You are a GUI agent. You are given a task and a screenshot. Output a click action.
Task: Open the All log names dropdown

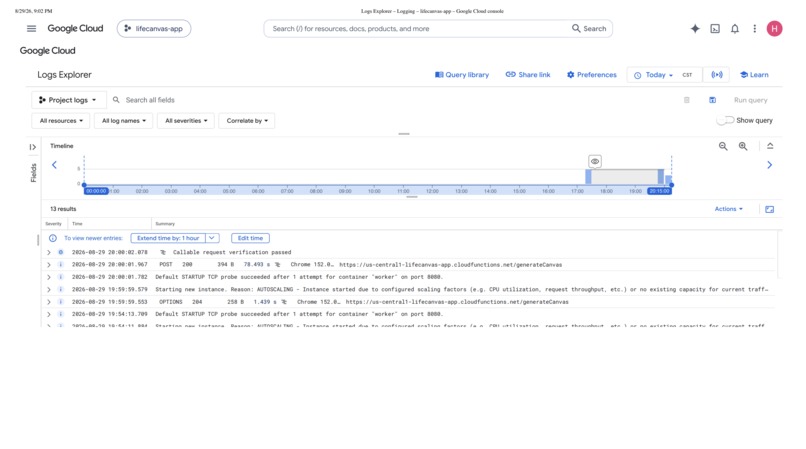point(123,121)
